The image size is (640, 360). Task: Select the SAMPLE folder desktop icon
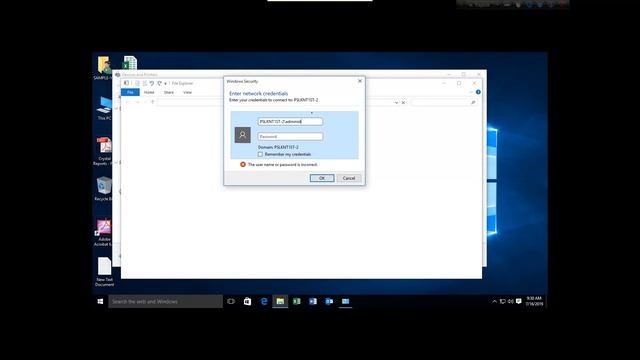point(103,68)
